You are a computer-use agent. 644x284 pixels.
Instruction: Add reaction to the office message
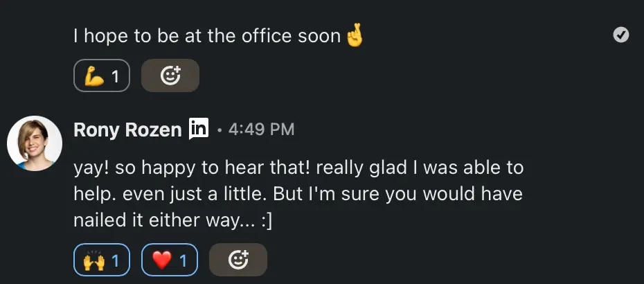pos(170,76)
